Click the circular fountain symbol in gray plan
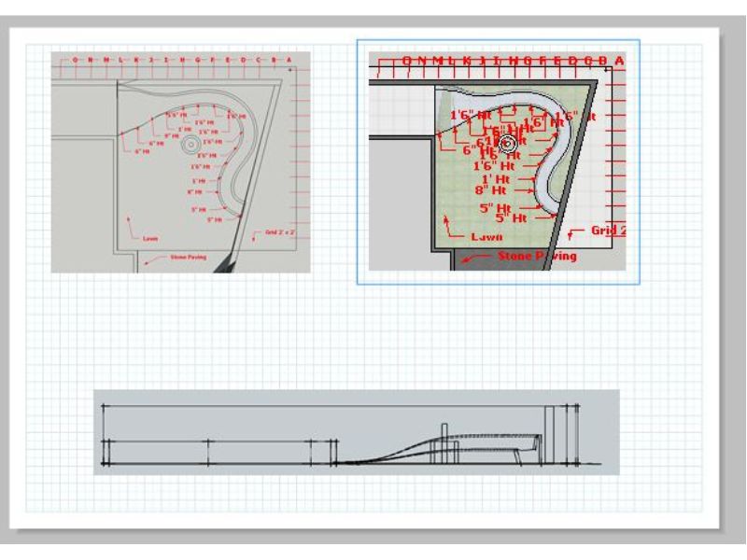This screenshot has width=747, height=560. click(190, 144)
